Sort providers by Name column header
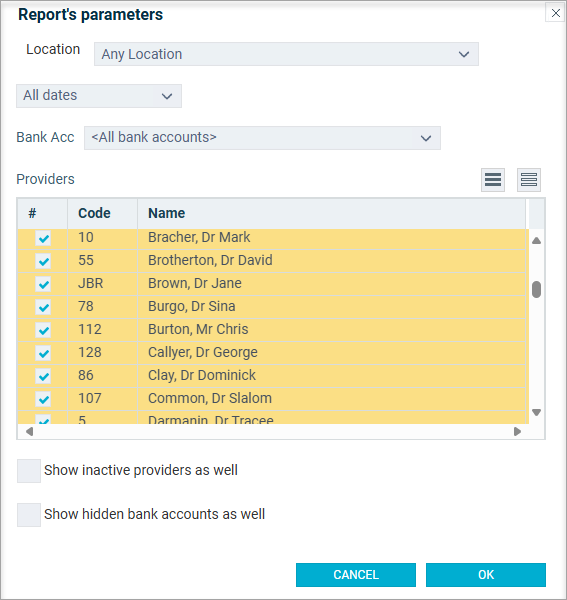The width and height of the screenshot is (567, 600). click(166, 213)
